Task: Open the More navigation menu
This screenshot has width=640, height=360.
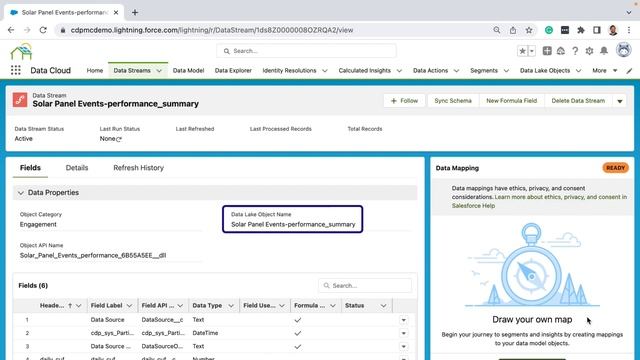Action: 604,71
